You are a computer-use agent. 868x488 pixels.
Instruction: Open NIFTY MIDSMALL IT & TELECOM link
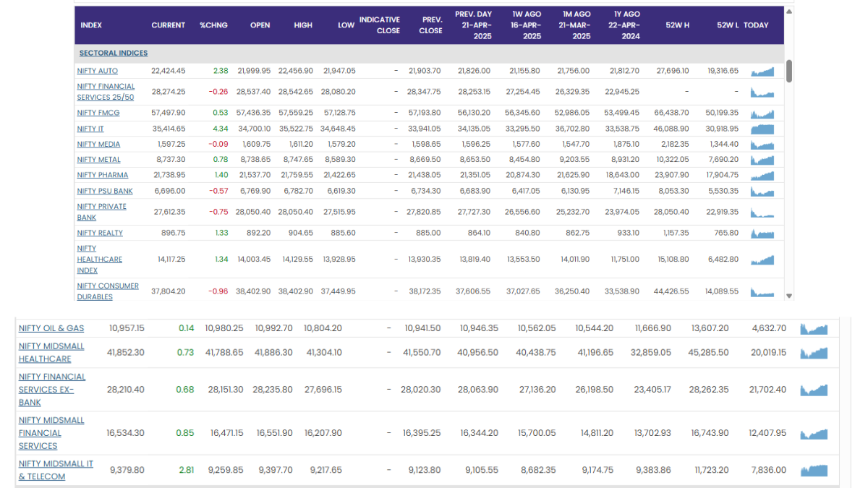56,470
